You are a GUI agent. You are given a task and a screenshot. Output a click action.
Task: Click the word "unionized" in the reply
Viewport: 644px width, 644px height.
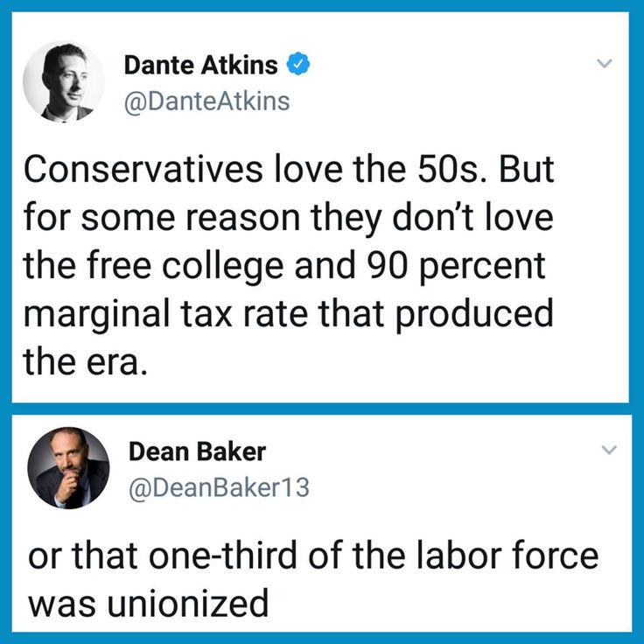[192, 604]
